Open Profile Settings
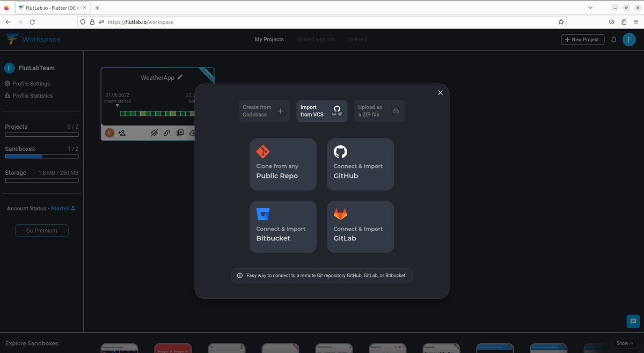This screenshot has height=353, width=644. coord(27,84)
